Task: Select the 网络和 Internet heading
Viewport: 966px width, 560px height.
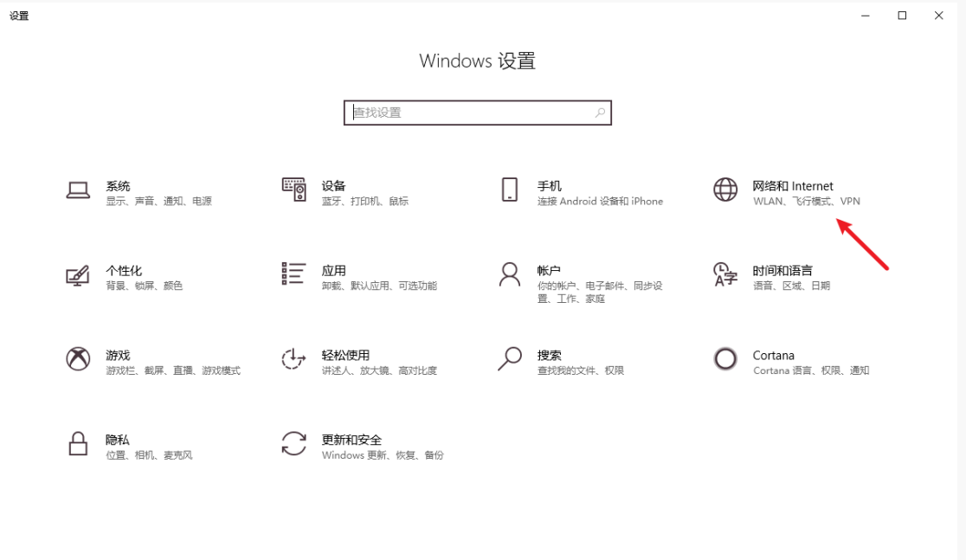Action: (793, 186)
